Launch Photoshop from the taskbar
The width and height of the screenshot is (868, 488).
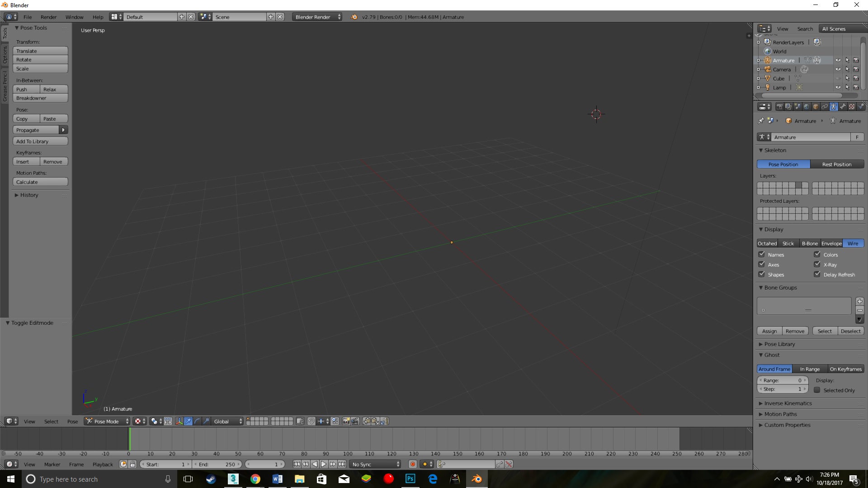point(410,479)
